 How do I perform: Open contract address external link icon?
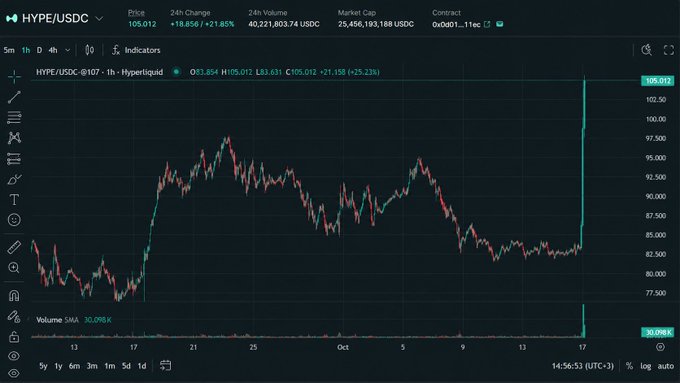click(x=487, y=24)
